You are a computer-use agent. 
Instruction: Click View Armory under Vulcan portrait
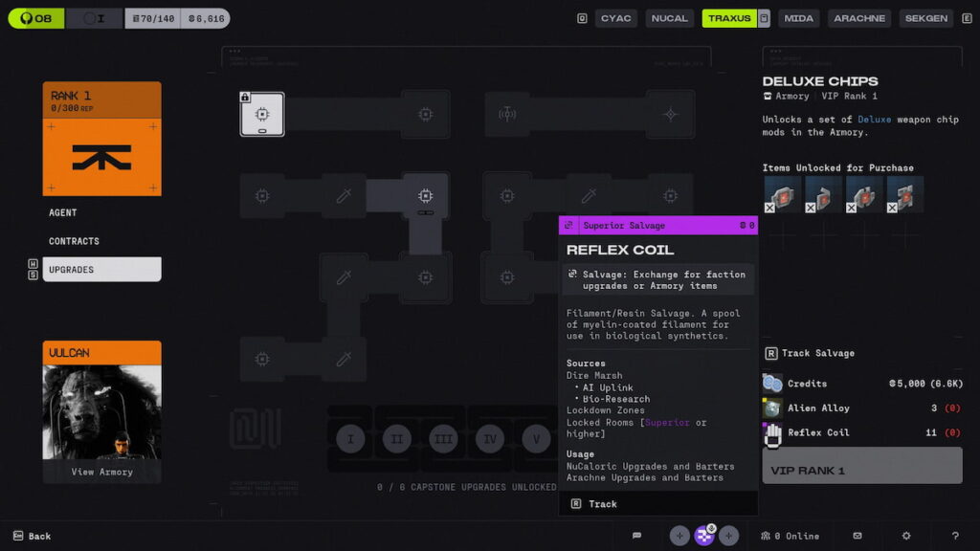[101, 472]
